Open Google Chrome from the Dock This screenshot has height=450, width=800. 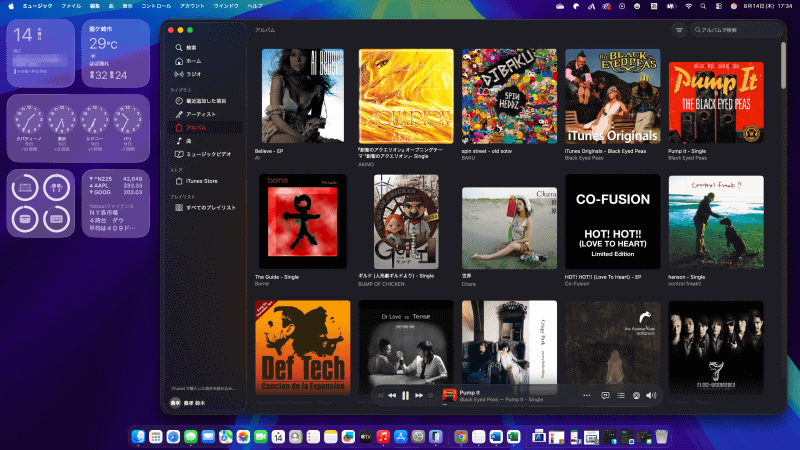coord(461,437)
